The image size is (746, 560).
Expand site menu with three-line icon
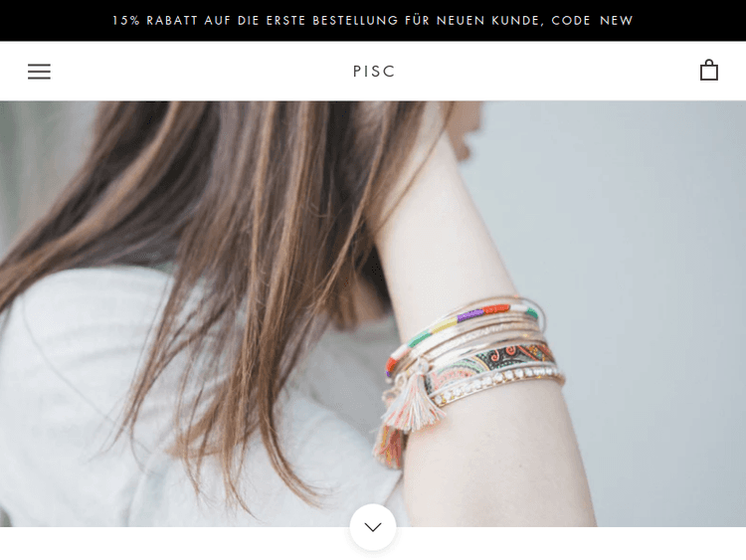point(39,72)
